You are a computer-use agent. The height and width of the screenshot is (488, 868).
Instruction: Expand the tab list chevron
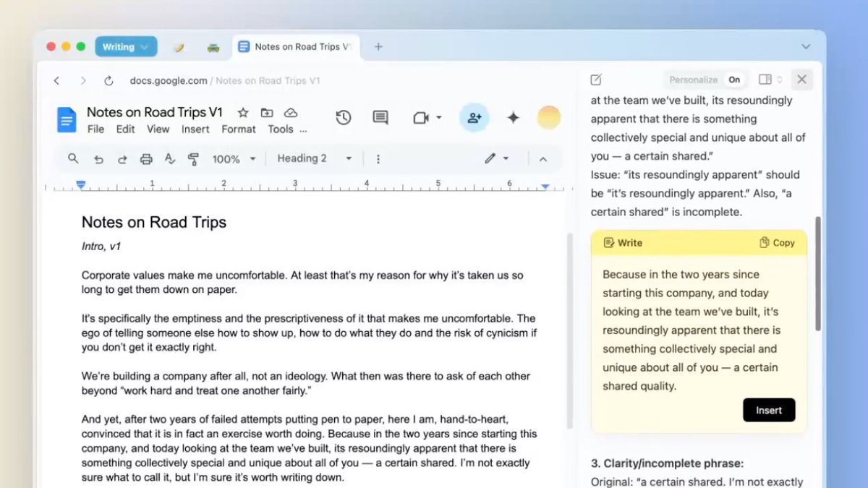(x=806, y=47)
